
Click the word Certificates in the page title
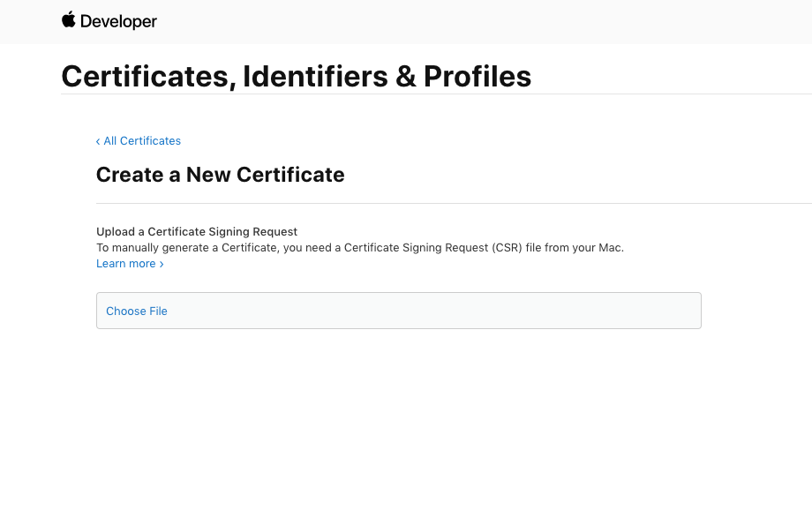(147, 77)
